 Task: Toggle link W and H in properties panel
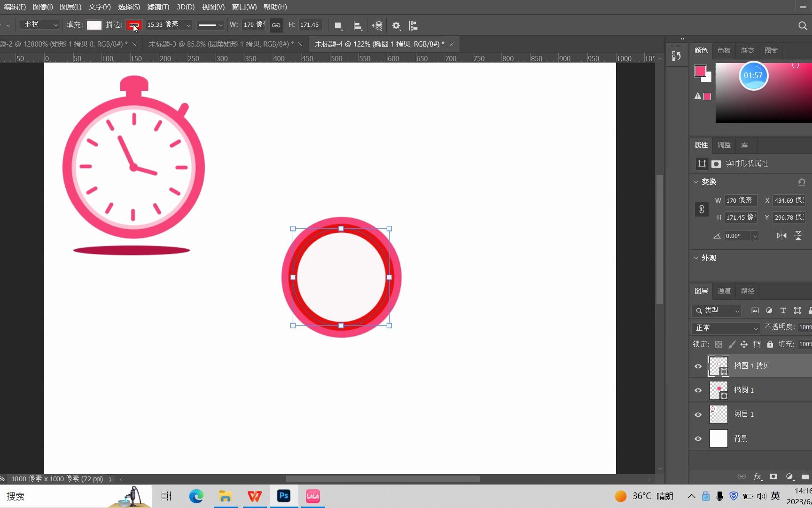pyautogui.click(x=702, y=209)
